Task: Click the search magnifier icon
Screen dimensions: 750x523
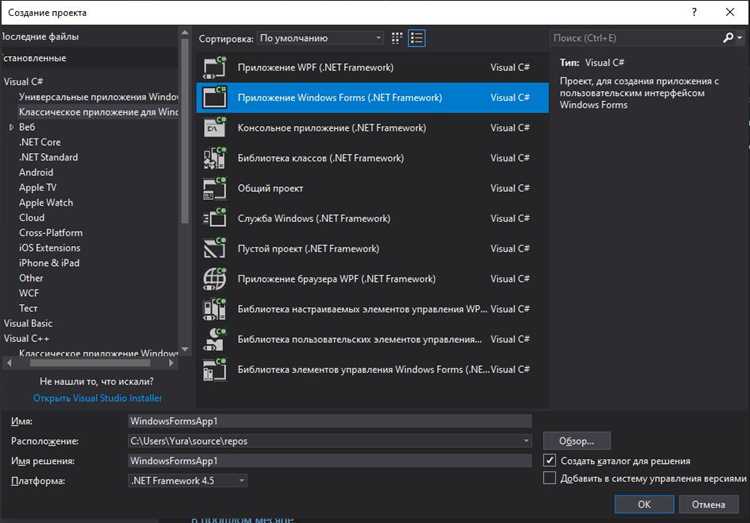Action: (x=728, y=38)
